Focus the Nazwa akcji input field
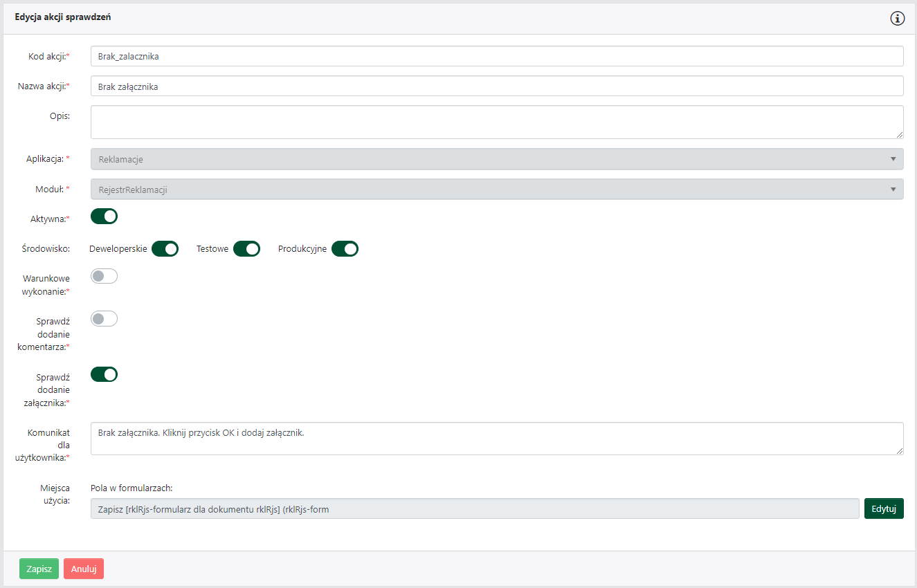The width and height of the screenshot is (917, 588). [x=496, y=86]
